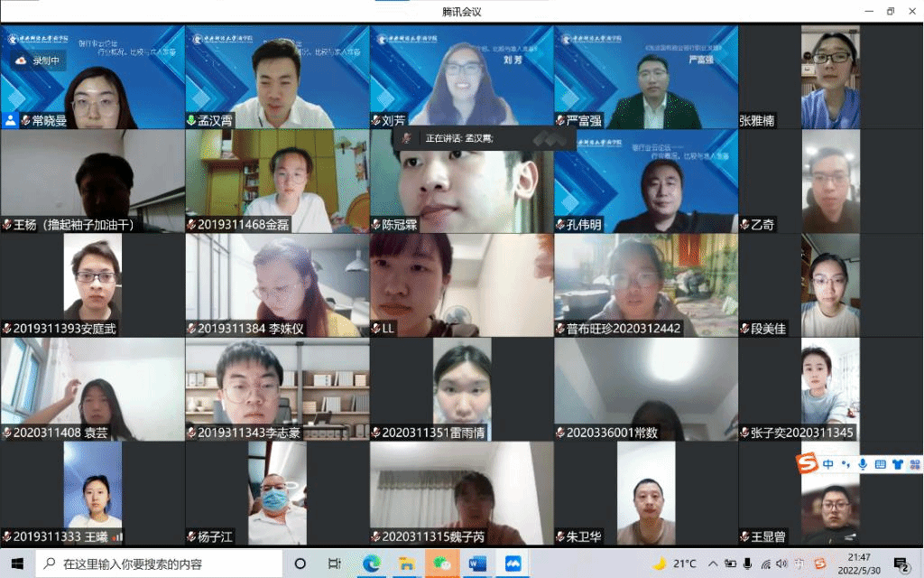Toggle Sogou punctuation mode
Image resolution: width=924 pixels, height=578 pixels.
(x=845, y=464)
